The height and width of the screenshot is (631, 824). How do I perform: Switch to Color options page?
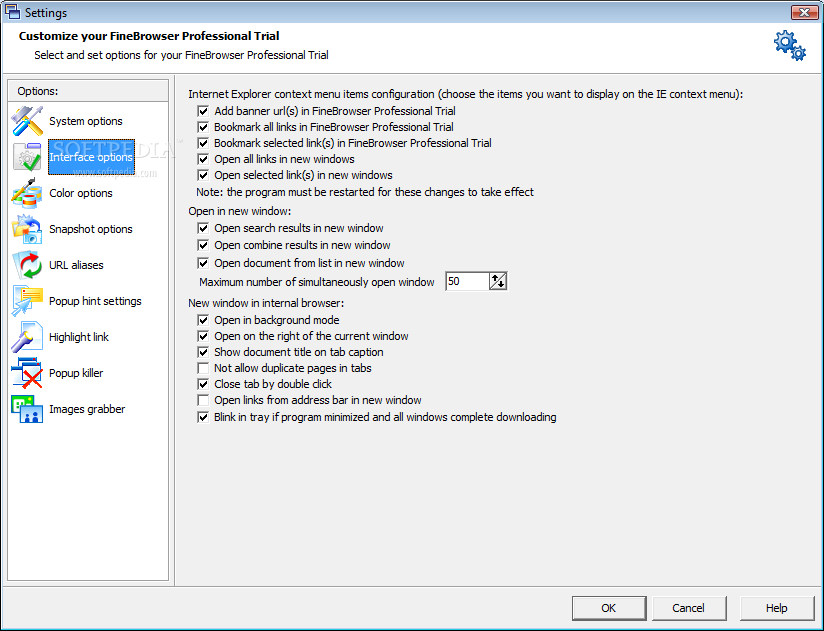tap(81, 193)
